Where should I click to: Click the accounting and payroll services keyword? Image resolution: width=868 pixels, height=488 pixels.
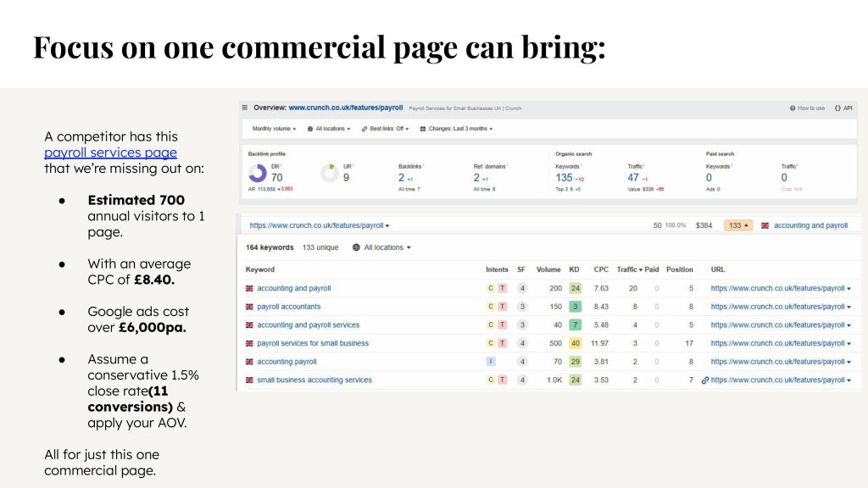click(309, 324)
